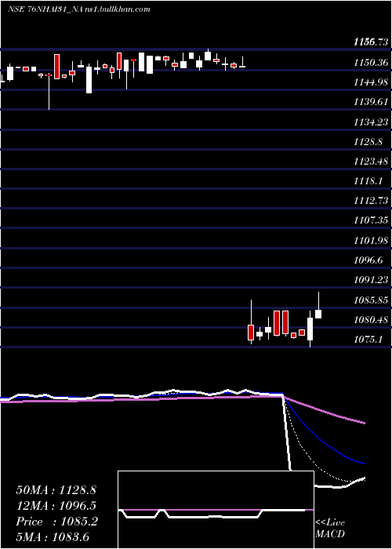Click the Live MACD label
This screenshot has height=549, width=392.
[x=330, y=528]
